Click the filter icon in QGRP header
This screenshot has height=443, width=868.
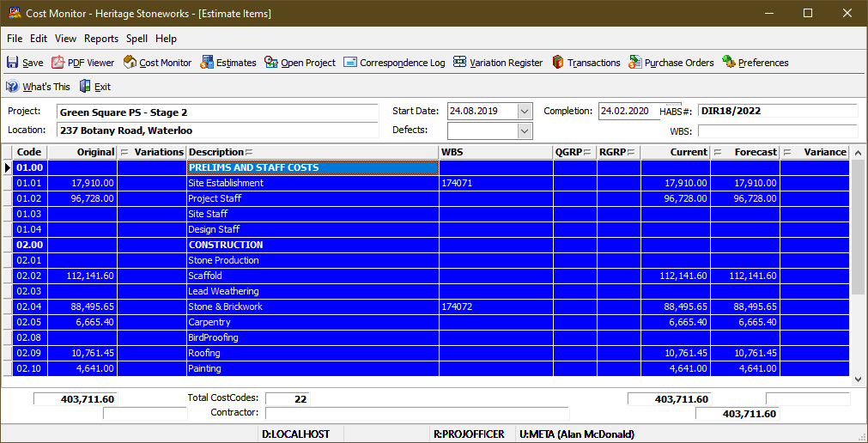point(586,152)
